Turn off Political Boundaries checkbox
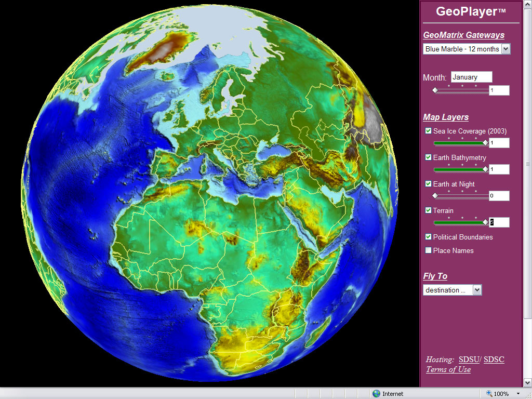Screen dimensions: 532x399 click(428, 237)
